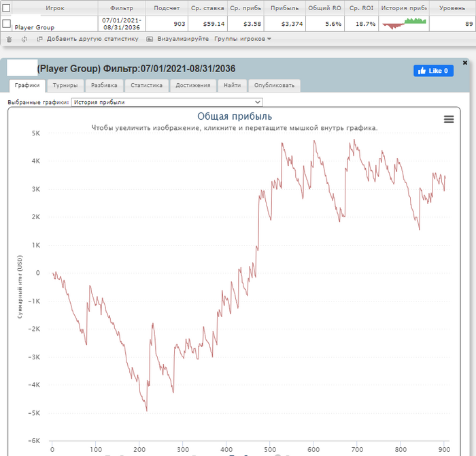The width and height of the screenshot is (476, 456).
Task: Sort by the Прибыль column header
Action: pyautogui.click(x=284, y=8)
